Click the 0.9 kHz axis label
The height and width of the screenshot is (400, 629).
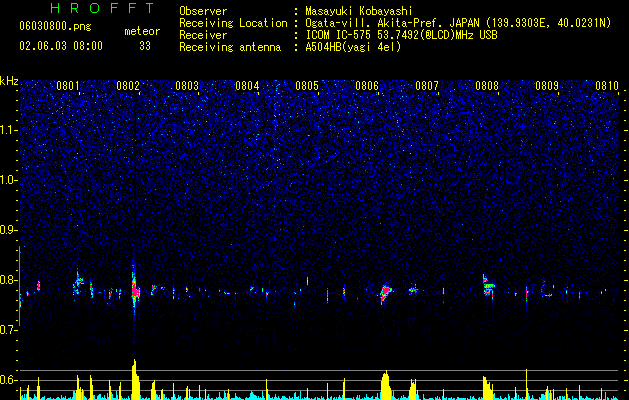[9, 230]
